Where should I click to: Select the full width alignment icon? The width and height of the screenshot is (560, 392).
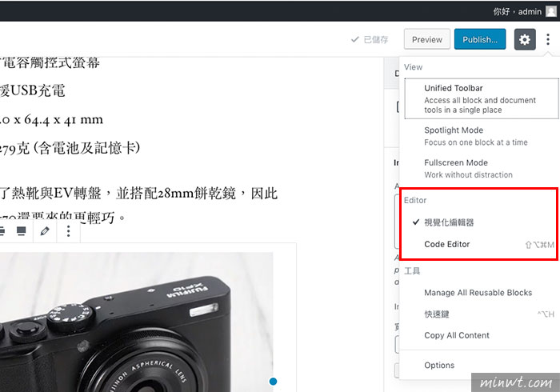pyautogui.click(x=22, y=231)
